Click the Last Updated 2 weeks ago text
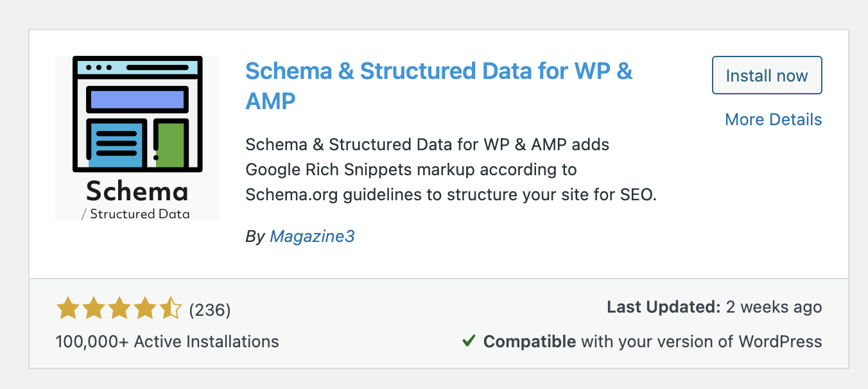This screenshot has height=389, width=868. coord(714,307)
